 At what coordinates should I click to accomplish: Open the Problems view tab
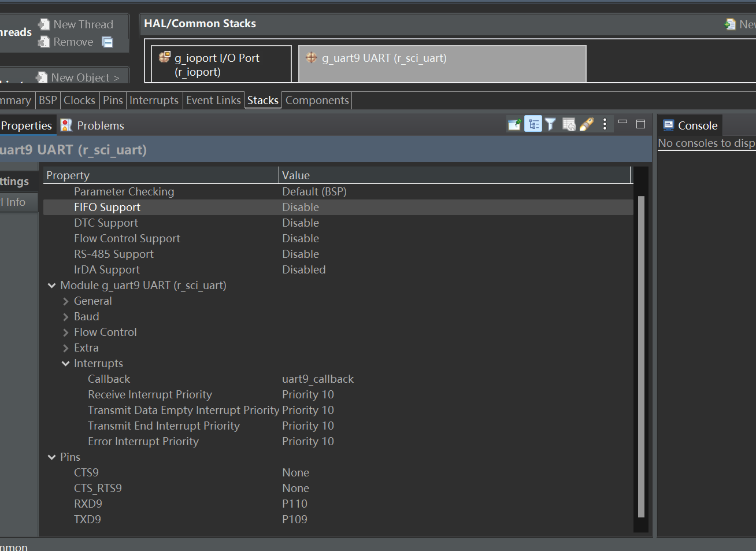92,125
